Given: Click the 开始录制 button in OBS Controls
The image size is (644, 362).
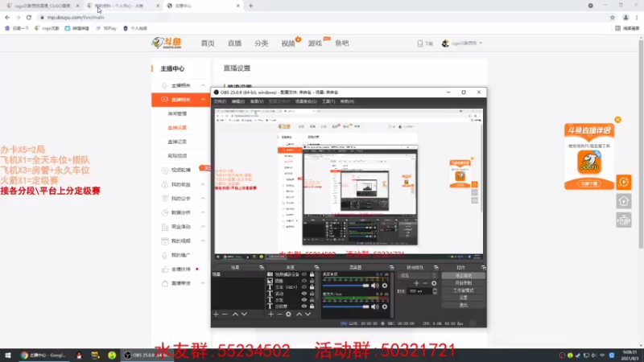Looking at the screenshot, I should click(x=464, y=283).
